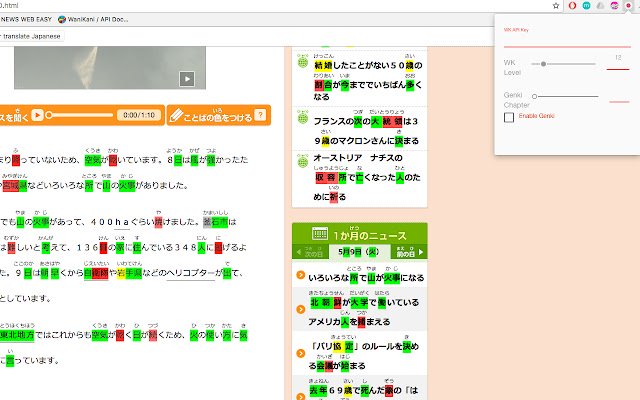Click the green icon beside the 結婚 headline
640x400 pixels.
[x=302, y=61]
